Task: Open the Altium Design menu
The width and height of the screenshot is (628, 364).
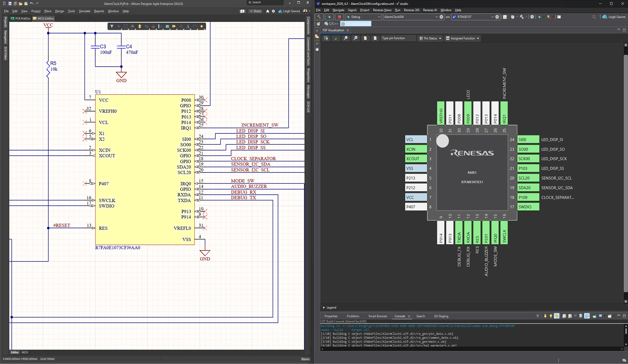Action: (x=59, y=11)
